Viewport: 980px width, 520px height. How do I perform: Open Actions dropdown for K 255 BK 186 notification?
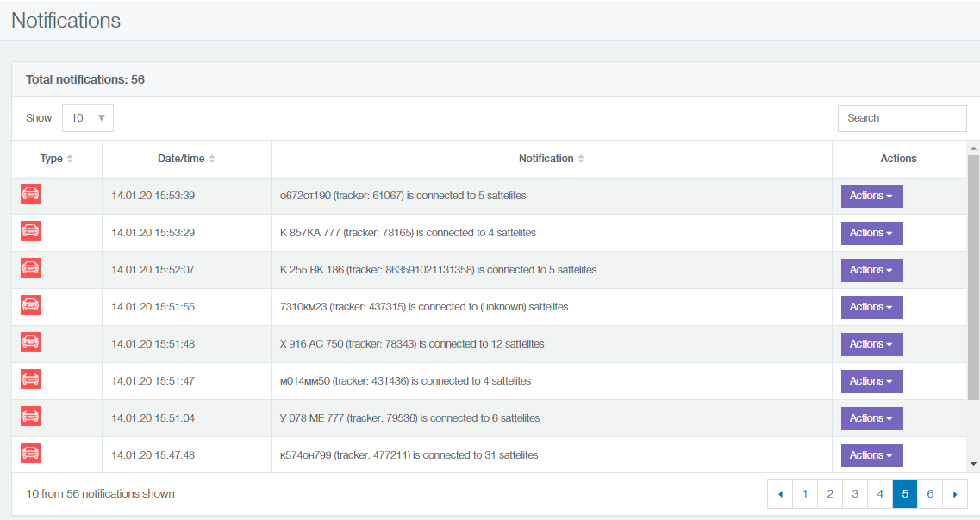point(872,270)
